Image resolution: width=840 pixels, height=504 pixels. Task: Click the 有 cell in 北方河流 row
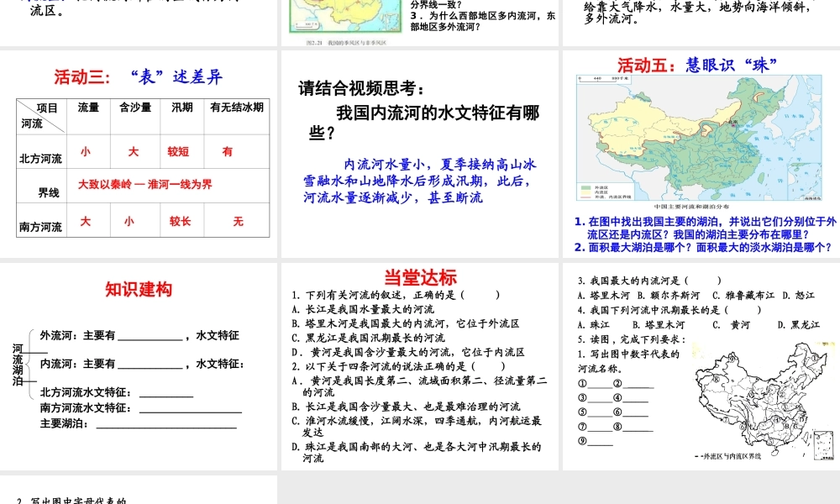pyautogui.click(x=228, y=151)
